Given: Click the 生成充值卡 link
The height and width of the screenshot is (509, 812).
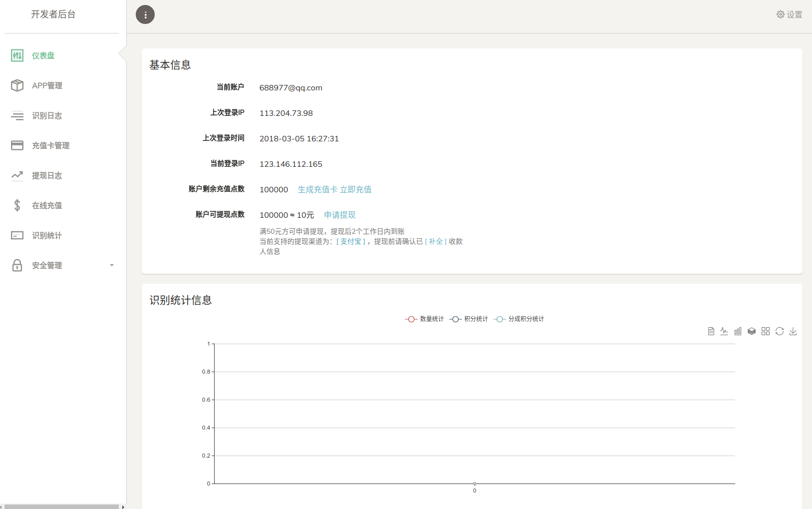Looking at the screenshot, I should [x=317, y=189].
